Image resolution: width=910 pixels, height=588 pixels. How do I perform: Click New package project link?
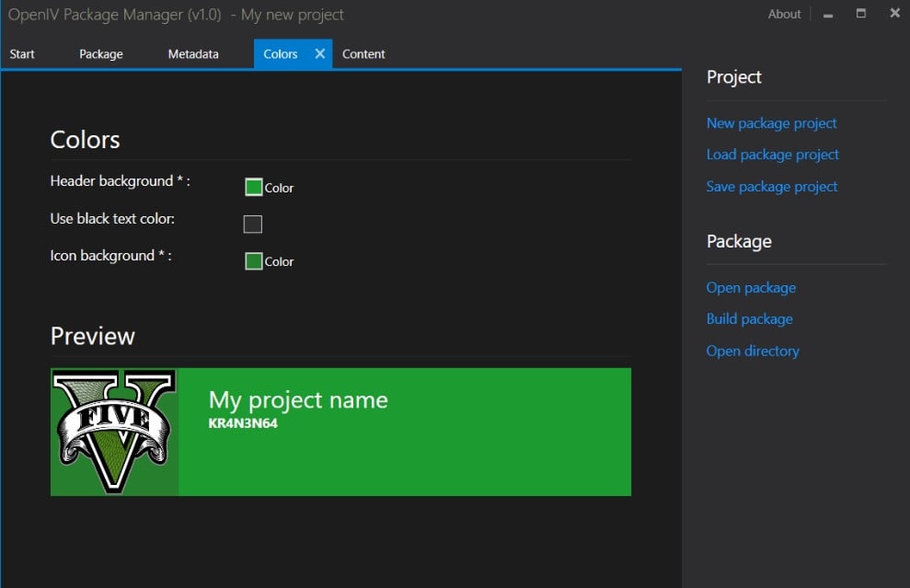pos(771,123)
